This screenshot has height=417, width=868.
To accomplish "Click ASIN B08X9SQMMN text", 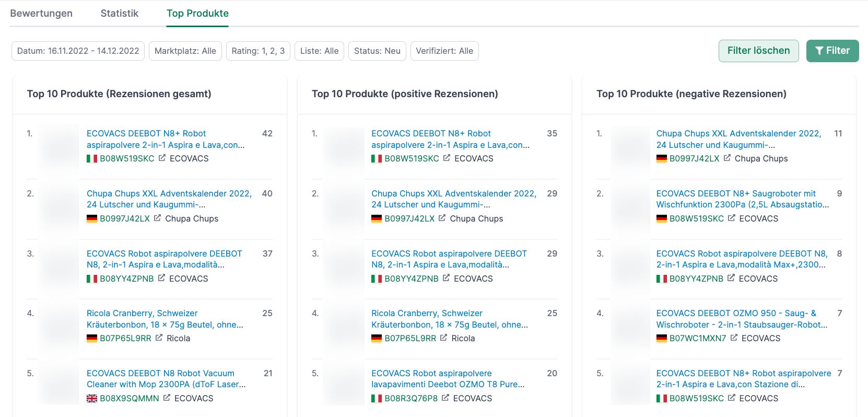I will pyautogui.click(x=130, y=398).
